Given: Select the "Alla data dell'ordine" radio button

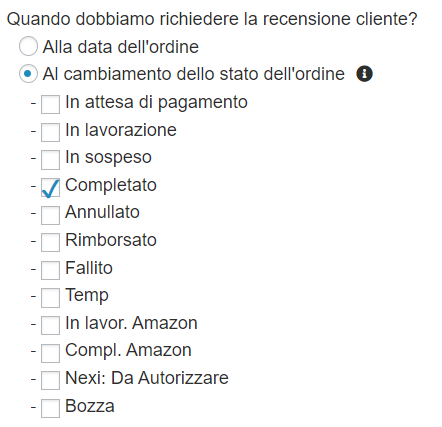Looking at the screenshot, I should 28,46.
